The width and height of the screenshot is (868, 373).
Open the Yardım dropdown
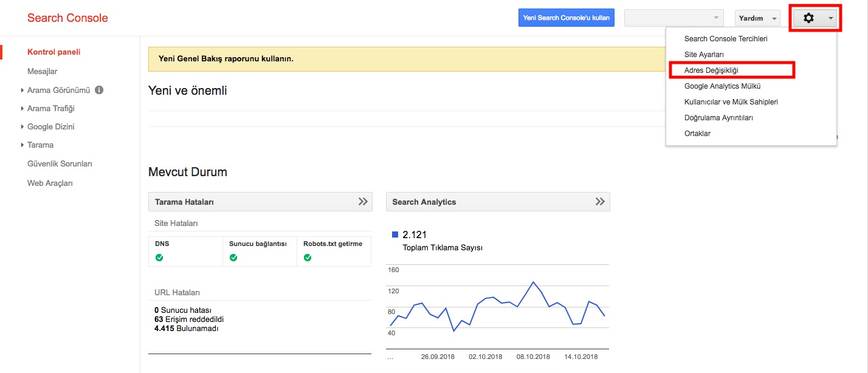[x=757, y=18]
